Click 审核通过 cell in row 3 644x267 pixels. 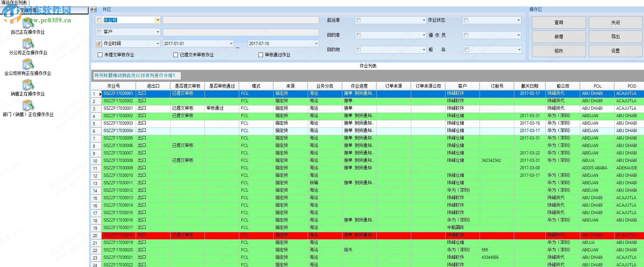click(222, 108)
